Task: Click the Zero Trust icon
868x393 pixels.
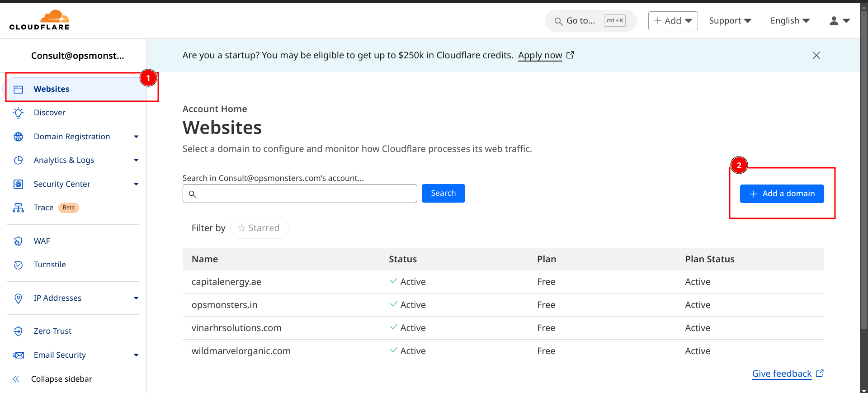Action: tap(18, 331)
